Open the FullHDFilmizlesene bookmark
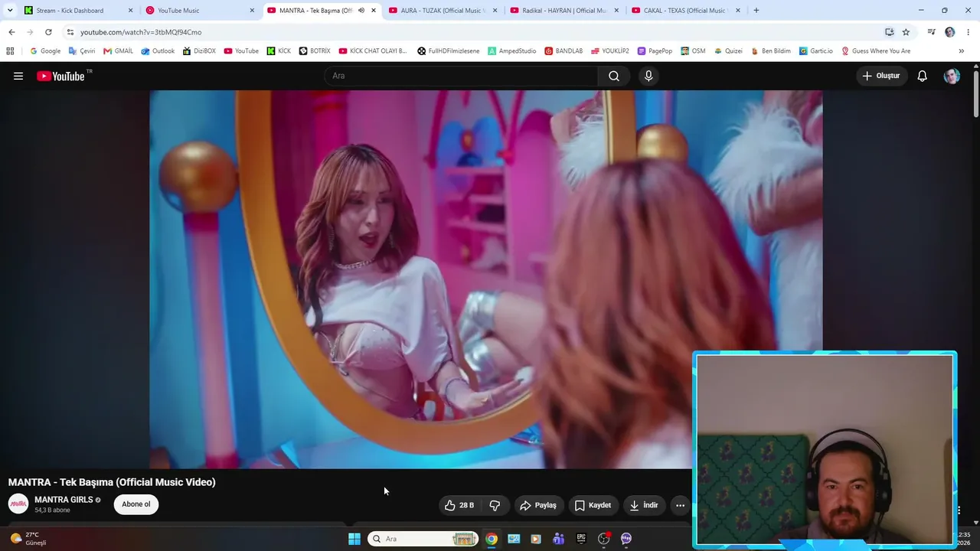 [x=449, y=51]
